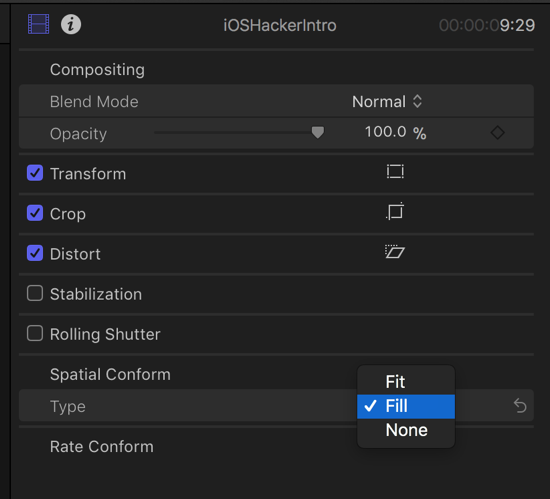The width and height of the screenshot is (550, 499).
Task: Add an Opacity keyframe with the diamond icon
Action: 497,133
